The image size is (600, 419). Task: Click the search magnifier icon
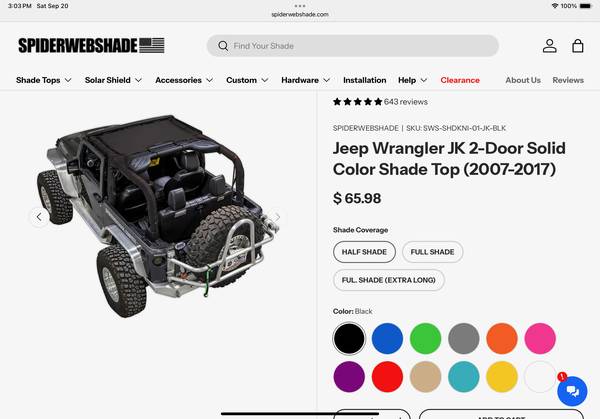click(223, 46)
